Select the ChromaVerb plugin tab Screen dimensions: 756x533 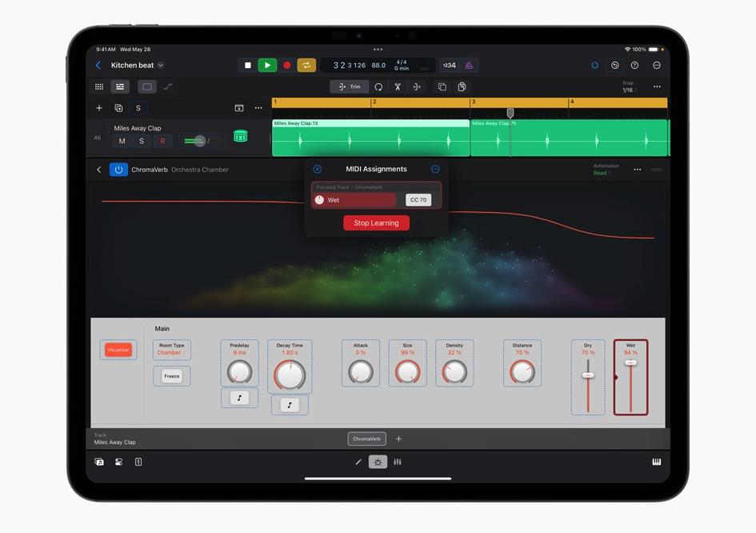click(x=366, y=439)
